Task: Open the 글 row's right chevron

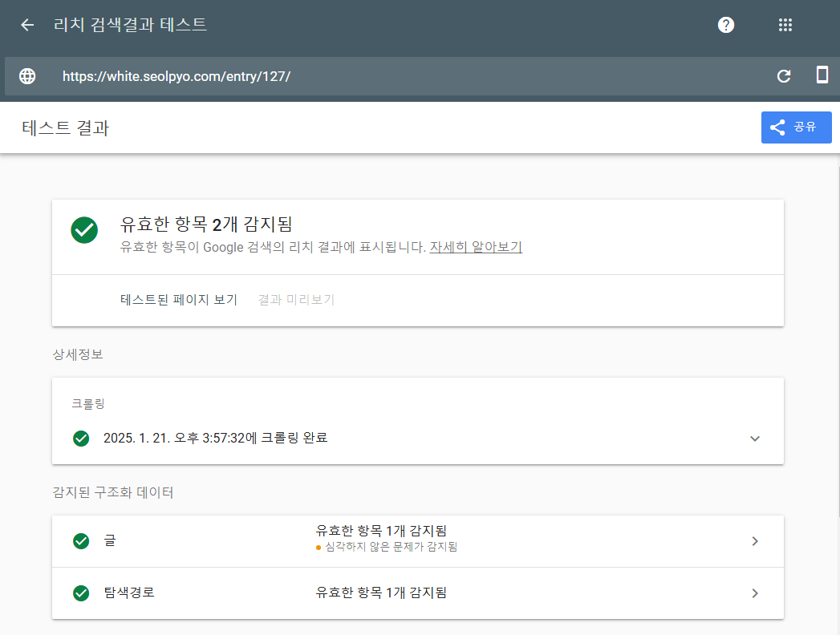Action: pyautogui.click(x=755, y=541)
